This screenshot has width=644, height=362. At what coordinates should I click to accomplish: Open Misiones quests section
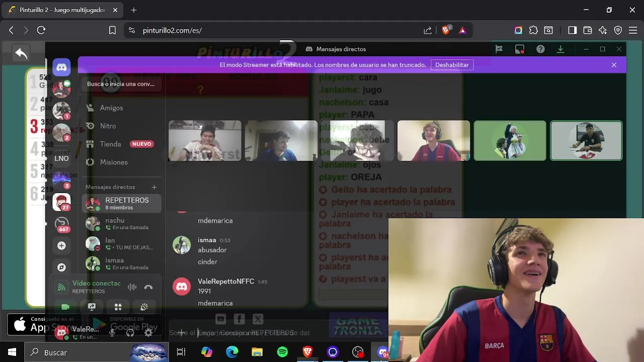(x=121, y=162)
